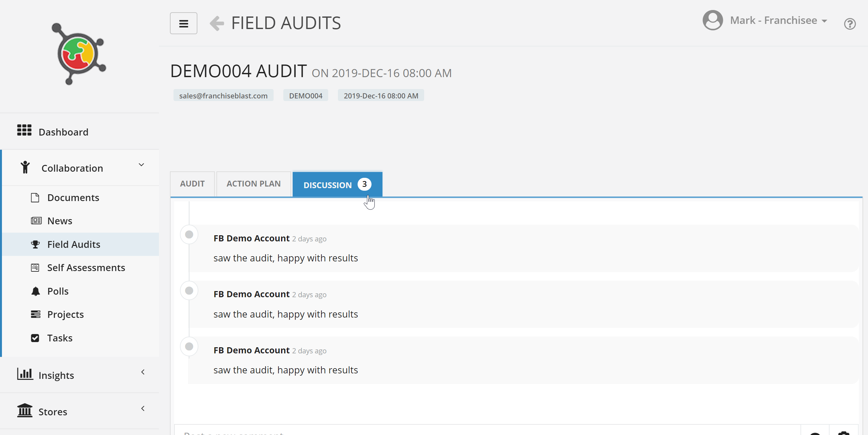Click the sales@franchiseblast.com tag
The width and height of the screenshot is (868, 435).
pos(223,96)
